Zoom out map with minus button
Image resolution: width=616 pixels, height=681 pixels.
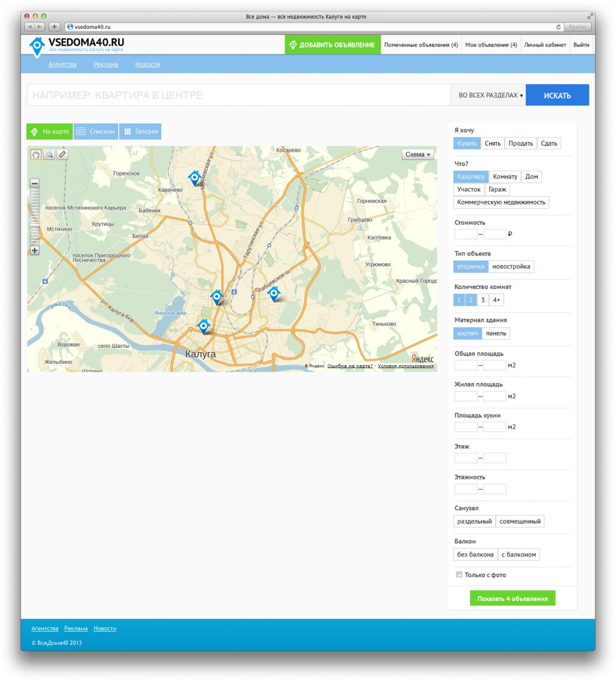[35, 183]
